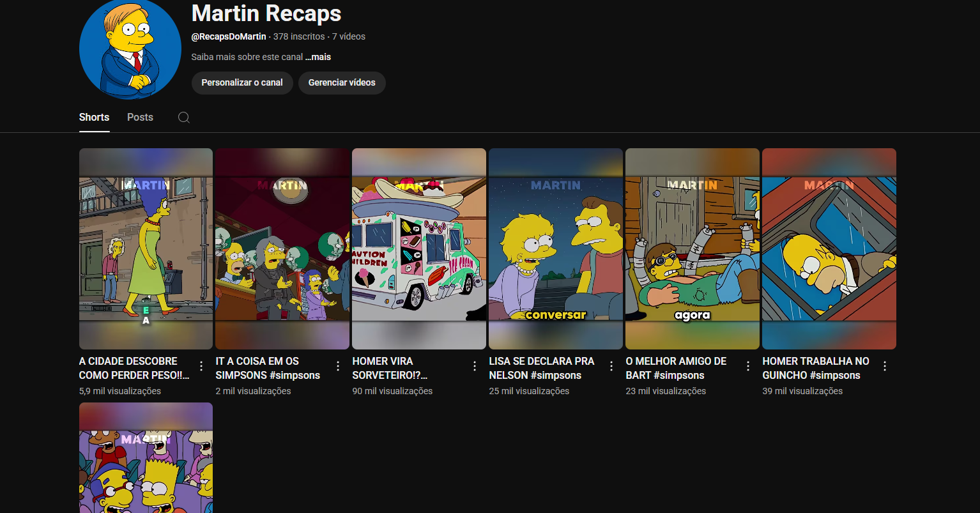The width and height of the screenshot is (980, 513).
Task: Click the 90 mil visualizações count
Action: click(x=392, y=391)
